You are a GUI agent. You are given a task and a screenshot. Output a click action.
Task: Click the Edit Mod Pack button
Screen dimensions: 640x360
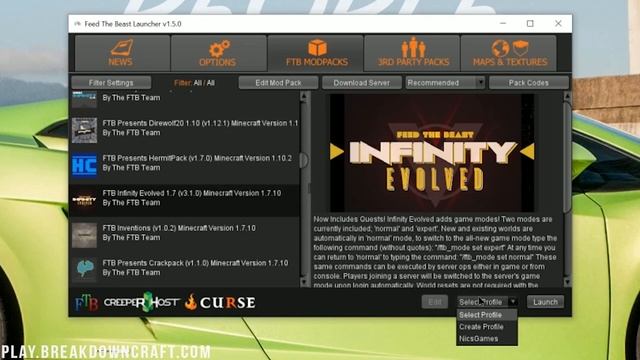click(x=278, y=83)
